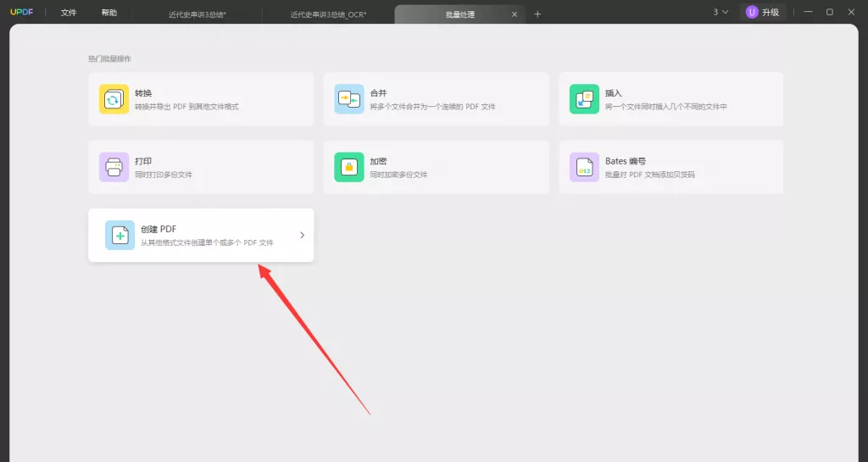Click the 热门批量操作 heading text
Screen dimensions: 868x462
pos(109,58)
